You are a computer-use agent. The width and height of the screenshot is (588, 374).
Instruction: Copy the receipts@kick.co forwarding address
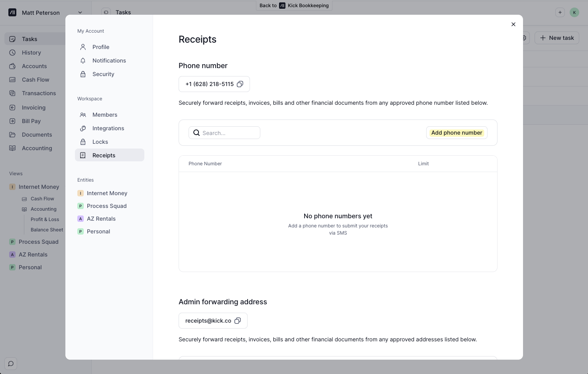coord(238,321)
